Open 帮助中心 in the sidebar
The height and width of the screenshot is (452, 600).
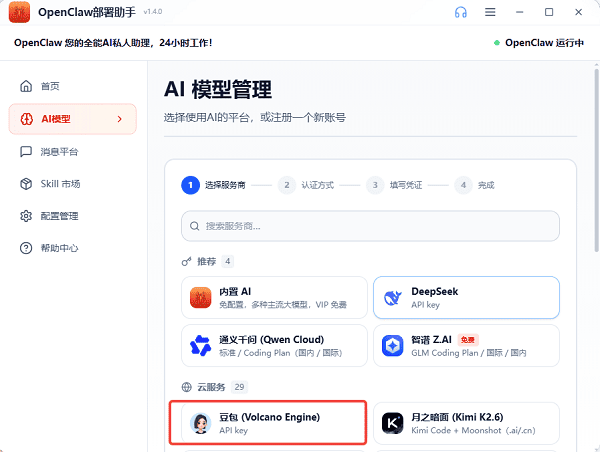coord(73,248)
